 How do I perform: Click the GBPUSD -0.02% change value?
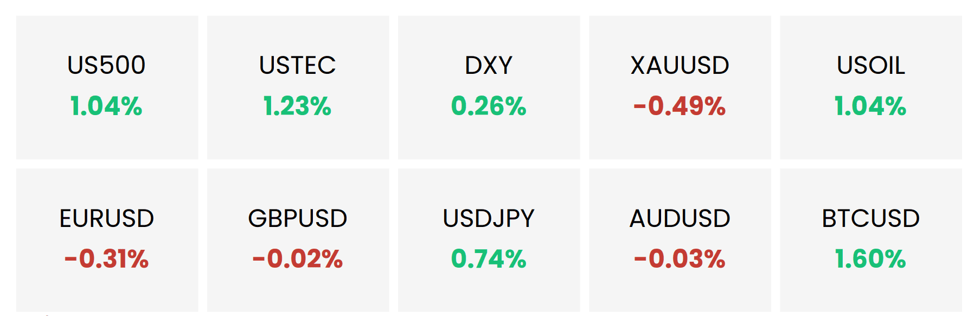pyautogui.click(x=297, y=258)
